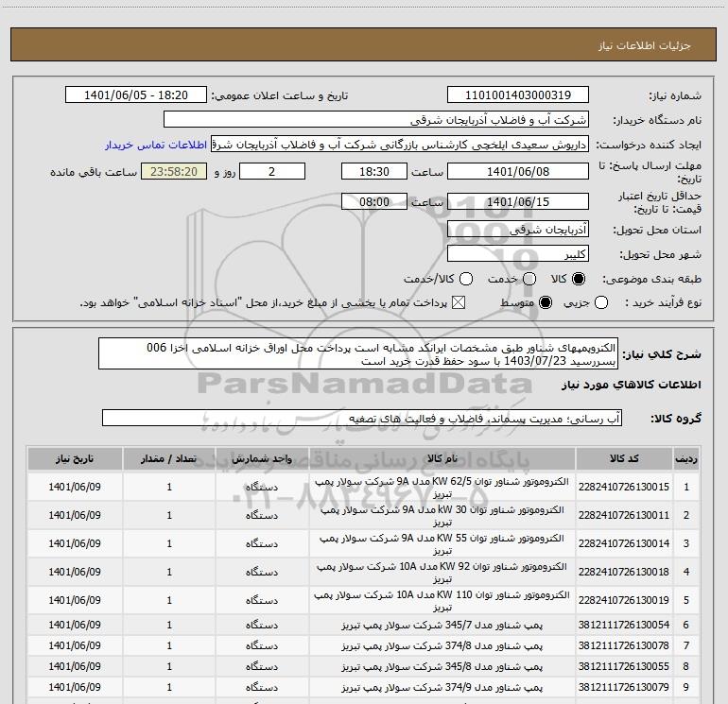
Task: Choose the جزیی purchase type radio
Action: pyautogui.click(x=600, y=302)
